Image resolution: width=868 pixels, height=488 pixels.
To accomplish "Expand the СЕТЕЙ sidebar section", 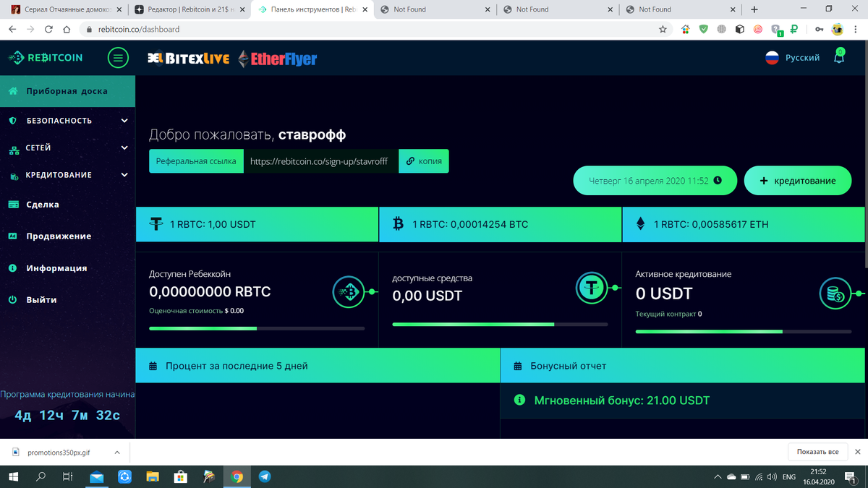I will click(67, 148).
